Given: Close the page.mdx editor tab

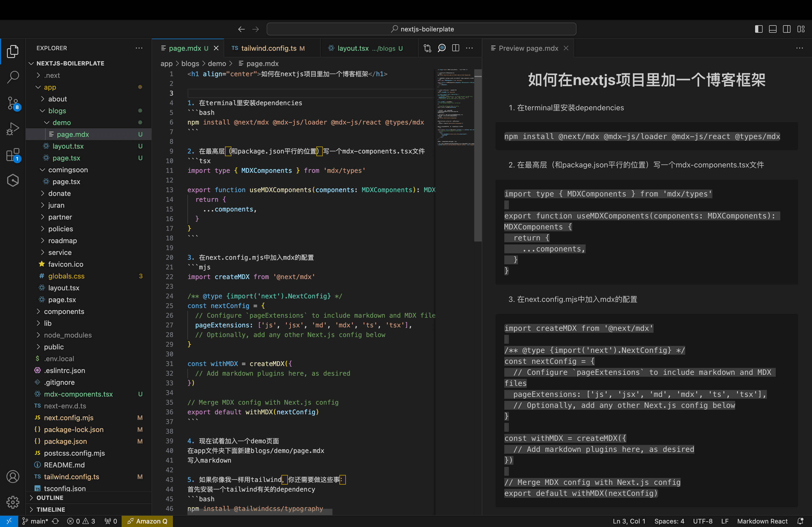Looking at the screenshot, I should (x=216, y=48).
